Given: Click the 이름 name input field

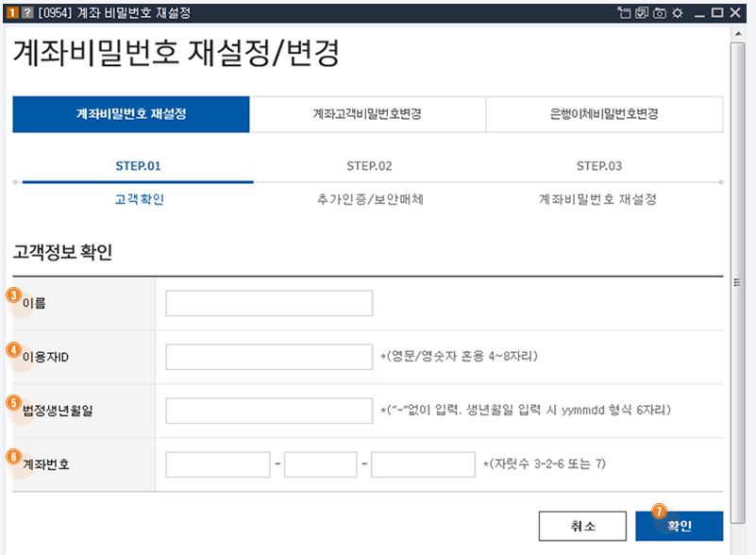Looking at the screenshot, I should [267, 302].
